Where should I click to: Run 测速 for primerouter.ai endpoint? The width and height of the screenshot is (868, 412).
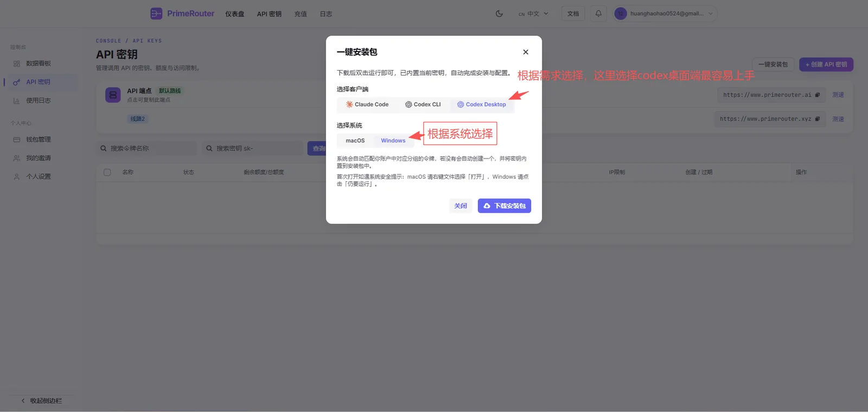(838, 95)
